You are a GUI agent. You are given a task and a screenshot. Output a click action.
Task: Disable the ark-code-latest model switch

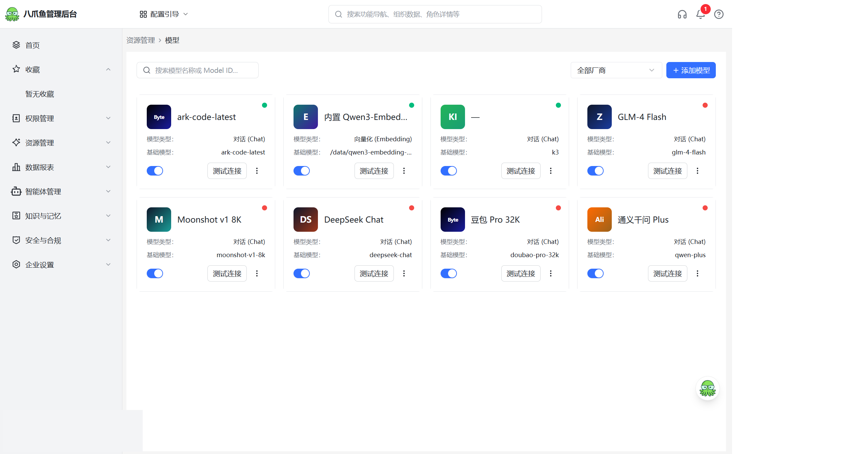coord(155,171)
